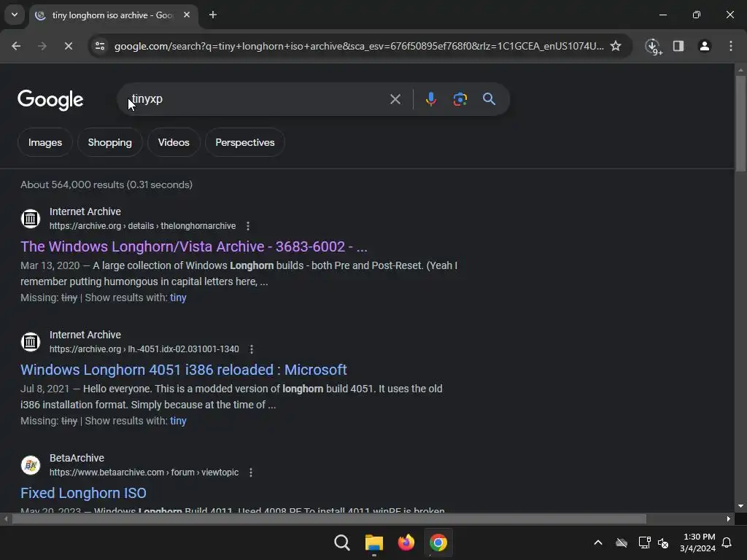The width and height of the screenshot is (747, 560).
Task: Click horizontal scrollbar right arrow
Action: click(729, 518)
